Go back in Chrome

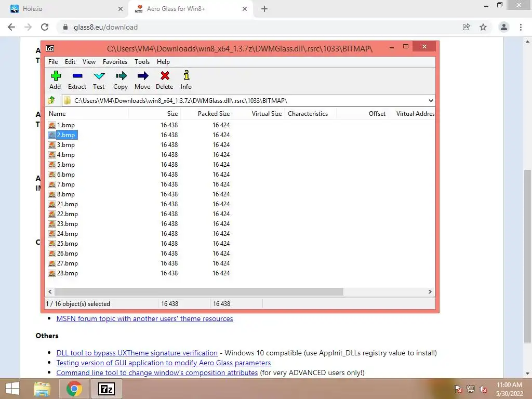coord(11,27)
